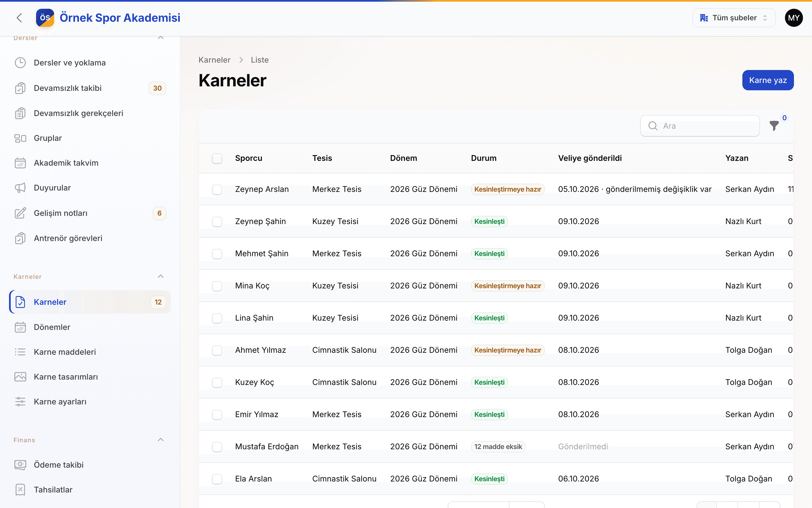
Task: Click the Devamsızlık gerekçeleri icon
Action: (20, 113)
